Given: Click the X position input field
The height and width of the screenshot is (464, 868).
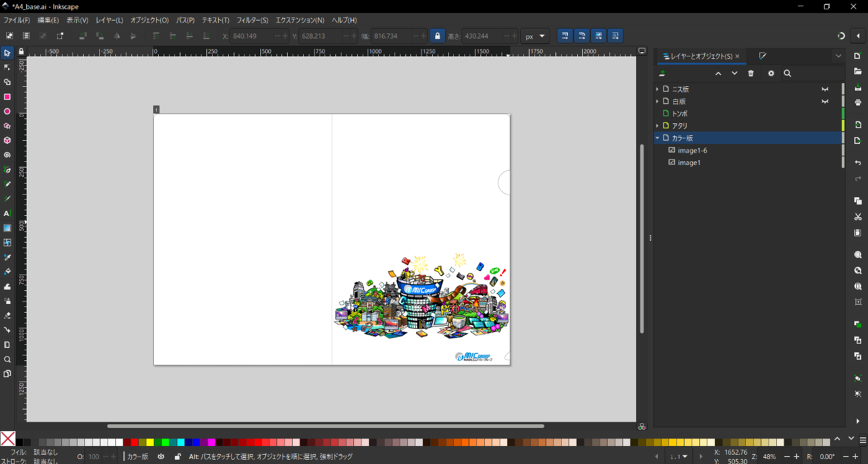Looking at the screenshot, I should click(252, 36).
